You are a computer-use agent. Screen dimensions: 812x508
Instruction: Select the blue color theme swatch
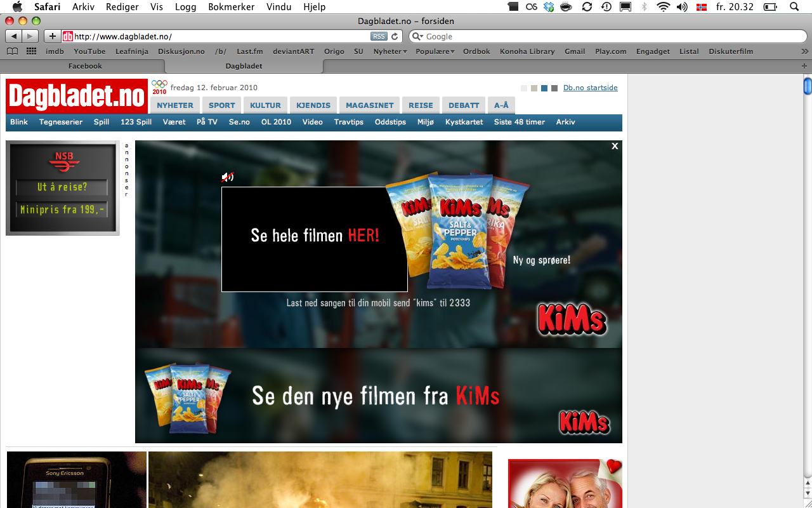544,88
